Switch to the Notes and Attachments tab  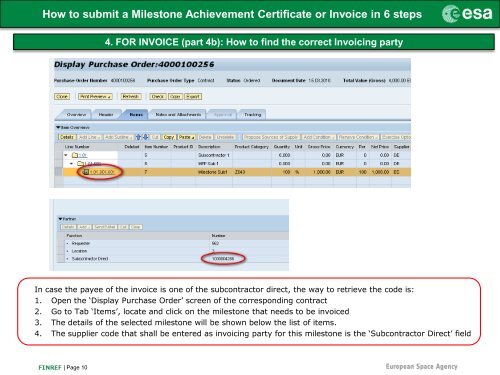[178, 114]
